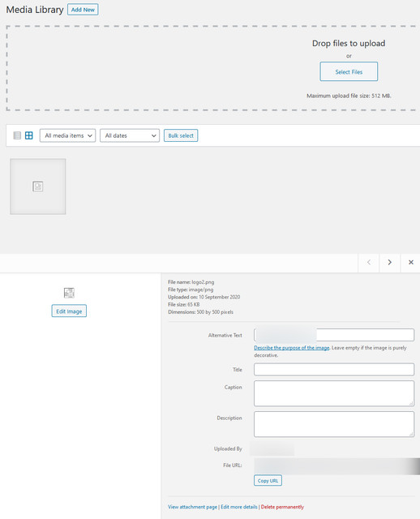Select the logo2.png thumbnail in media grid
The height and width of the screenshot is (519, 420).
point(38,187)
